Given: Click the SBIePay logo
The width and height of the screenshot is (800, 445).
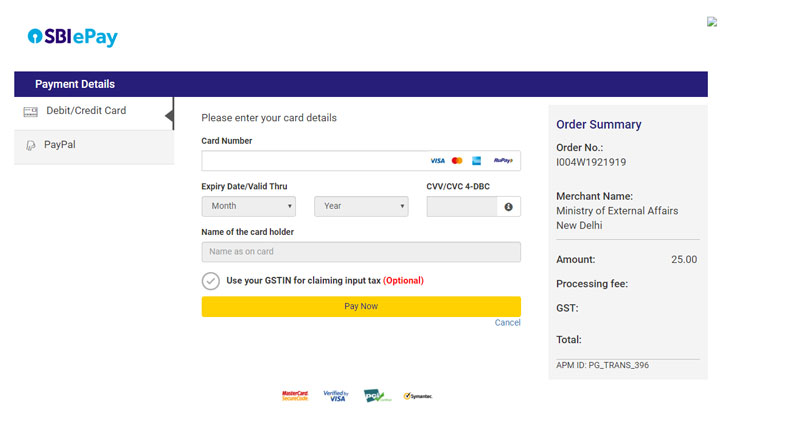Looking at the screenshot, I should (73, 37).
